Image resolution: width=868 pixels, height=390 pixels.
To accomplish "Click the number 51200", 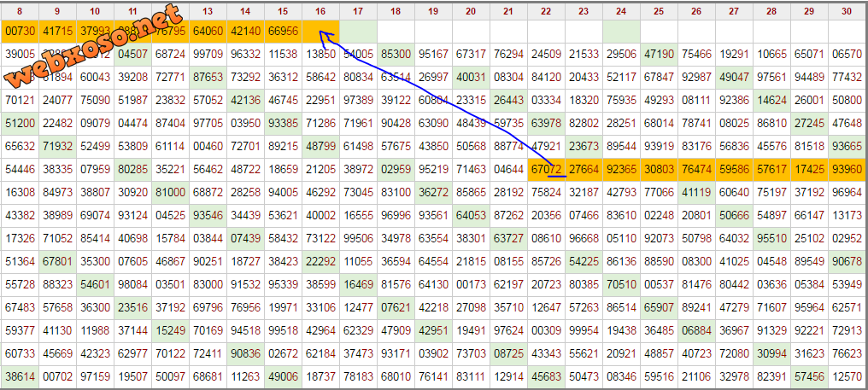I will [x=20, y=124].
